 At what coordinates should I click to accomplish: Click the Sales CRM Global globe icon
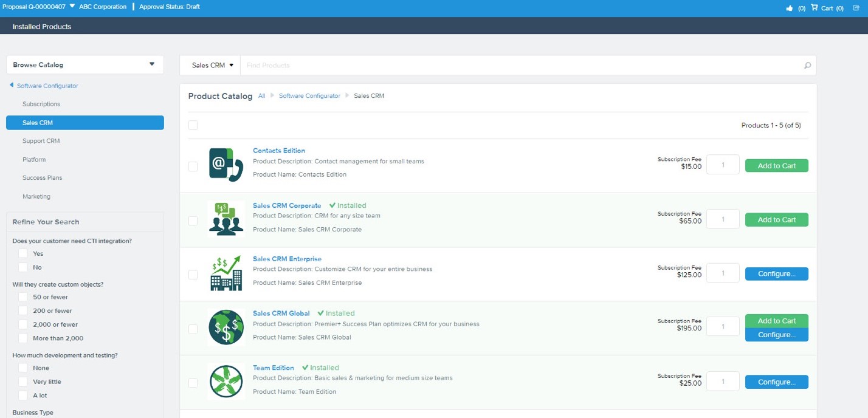tap(226, 327)
